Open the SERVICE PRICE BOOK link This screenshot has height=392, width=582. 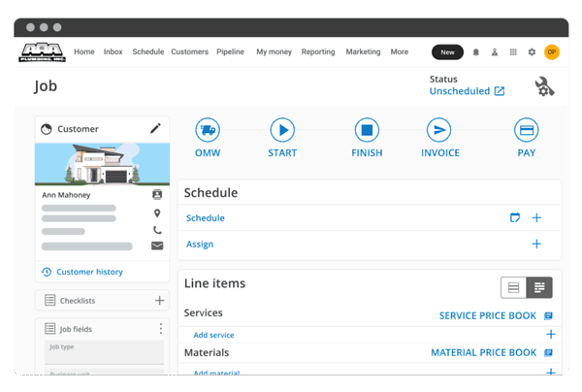(487, 315)
